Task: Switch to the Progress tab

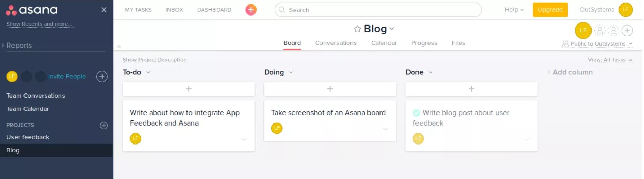Action: point(424,43)
